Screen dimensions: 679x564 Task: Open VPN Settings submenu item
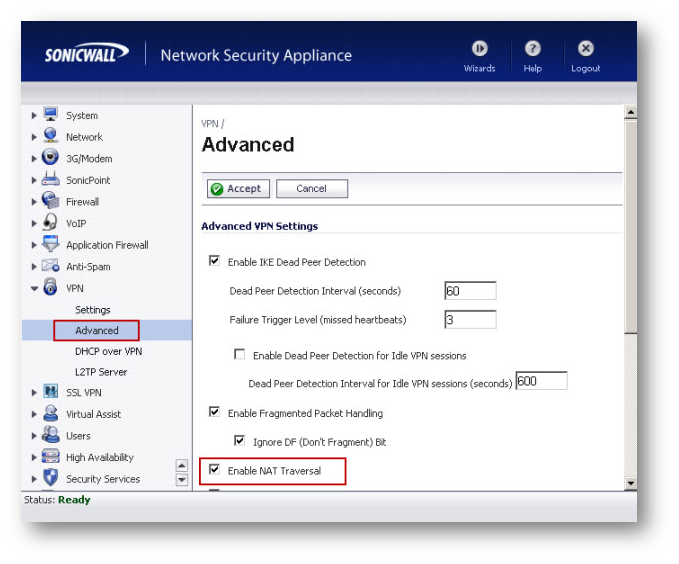tap(93, 310)
